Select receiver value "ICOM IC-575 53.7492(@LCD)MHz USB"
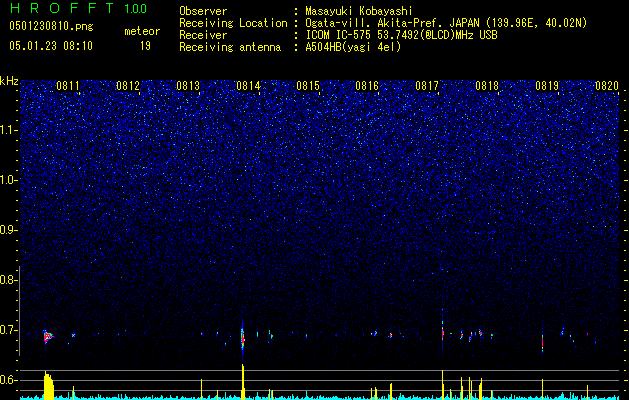 click(401, 35)
